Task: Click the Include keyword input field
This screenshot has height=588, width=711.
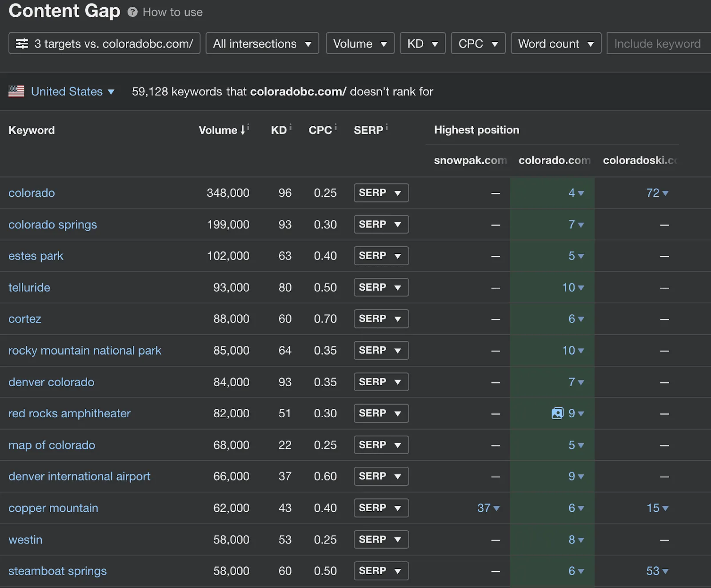Action: tap(657, 43)
